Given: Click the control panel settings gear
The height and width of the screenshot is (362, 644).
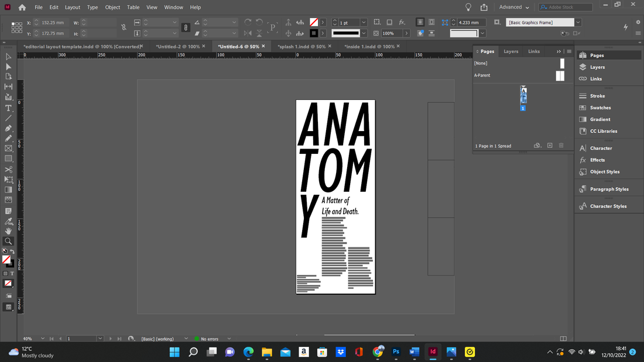Looking at the screenshot, I should point(638,22).
